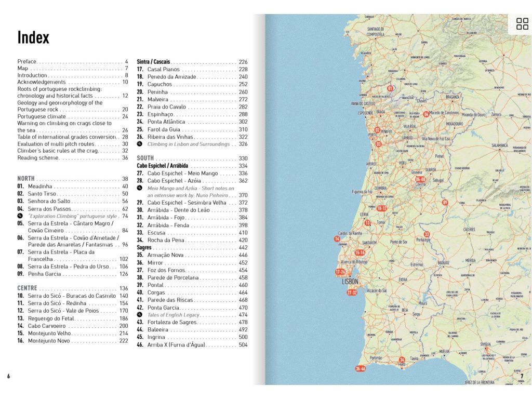The image size is (532, 399).
Task: Select the 35-46 marker at Sagres
Action: pos(361,369)
